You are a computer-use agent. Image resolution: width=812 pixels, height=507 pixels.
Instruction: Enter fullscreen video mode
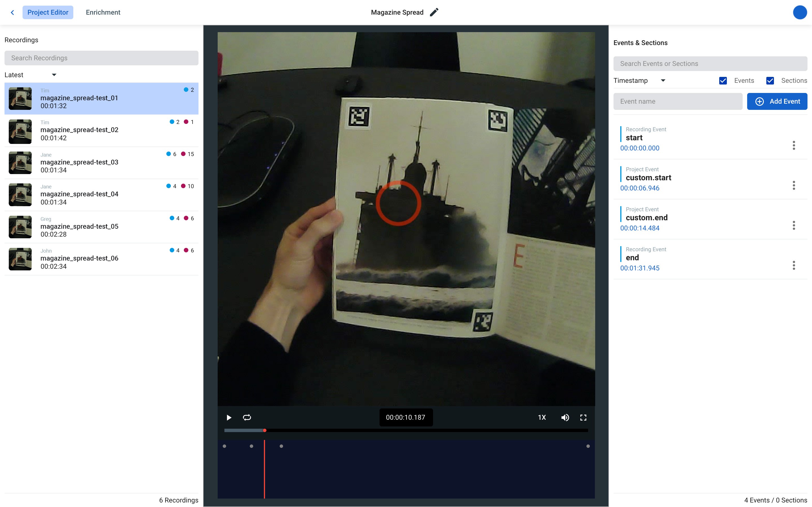(583, 417)
